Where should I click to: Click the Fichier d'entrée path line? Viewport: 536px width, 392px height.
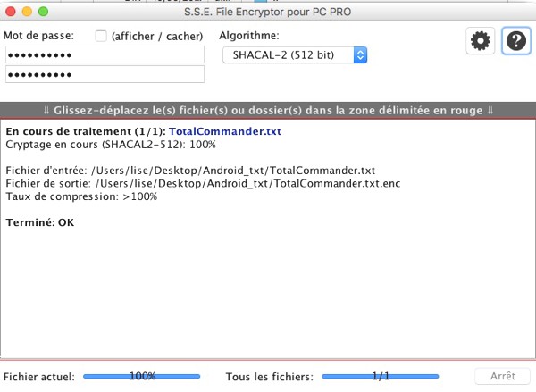click(x=190, y=170)
